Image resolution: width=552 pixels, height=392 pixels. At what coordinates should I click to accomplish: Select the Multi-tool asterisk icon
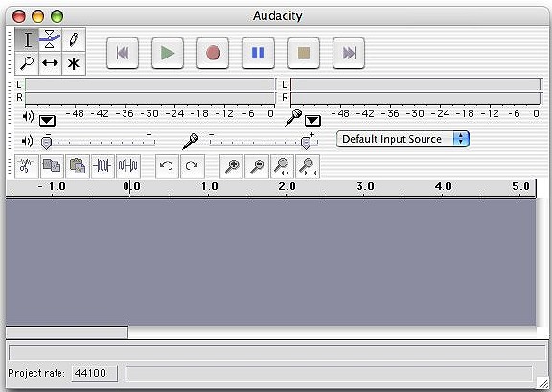click(74, 63)
